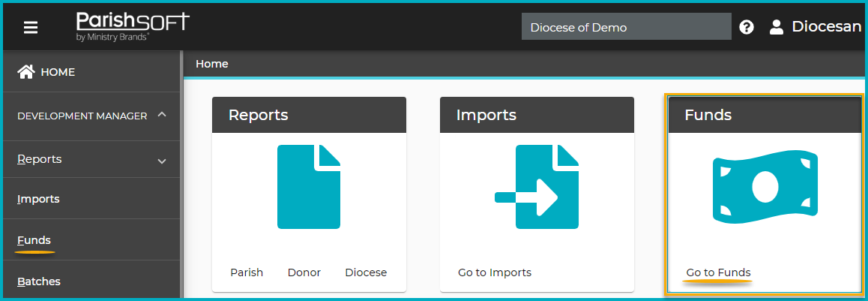The height and width of the screenshot is (301, 868).
Task: Click the Reports document icon
Action: tap(309, 187)
